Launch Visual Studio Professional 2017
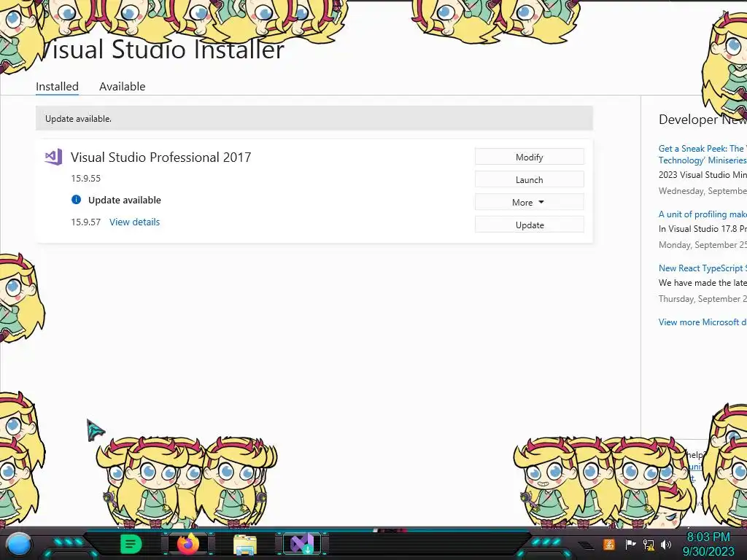 [x=530, y=179]
